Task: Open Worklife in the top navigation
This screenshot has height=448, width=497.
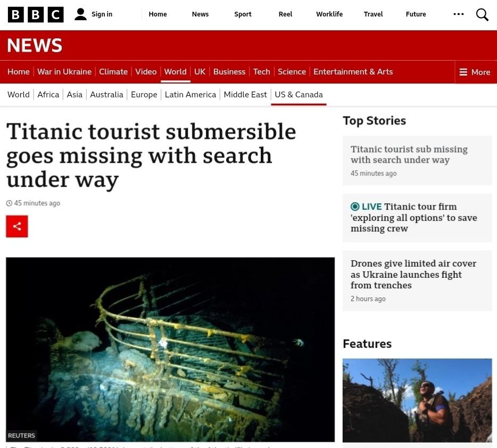Action: (x=329, y=14)
